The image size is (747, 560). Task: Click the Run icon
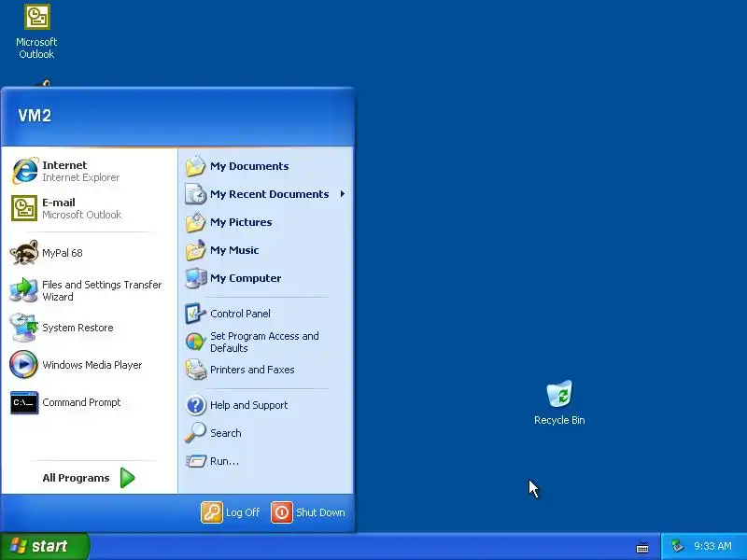pyautogui.click(x=195, y=461)
